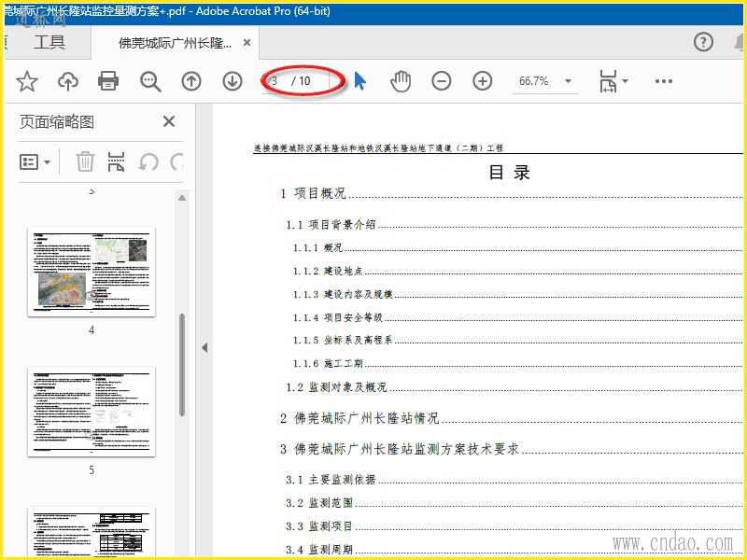This screenshot has width=747, height=560.
Task: Go to previous page arrow
Action: point(191,81)
